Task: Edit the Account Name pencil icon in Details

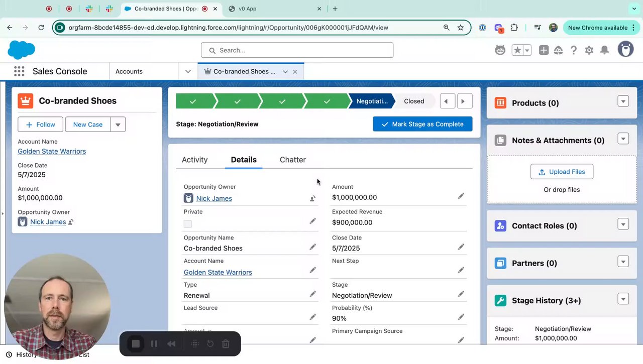Action: pos(312,270)
